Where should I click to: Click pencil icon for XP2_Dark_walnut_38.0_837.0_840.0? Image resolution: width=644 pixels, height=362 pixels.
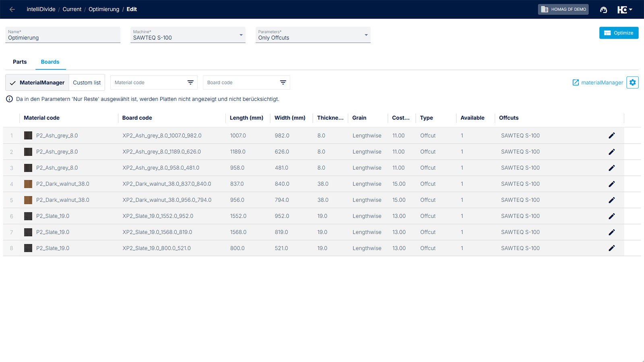[611, 184]
